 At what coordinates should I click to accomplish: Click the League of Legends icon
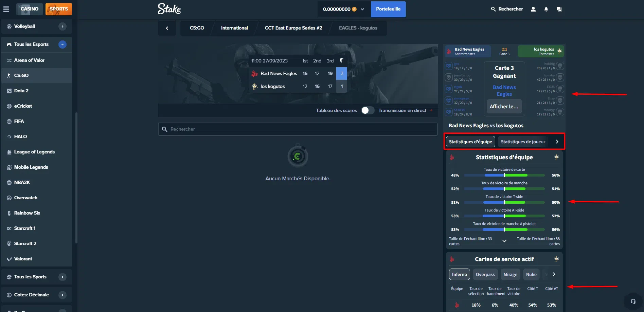[x=9, y=152]
